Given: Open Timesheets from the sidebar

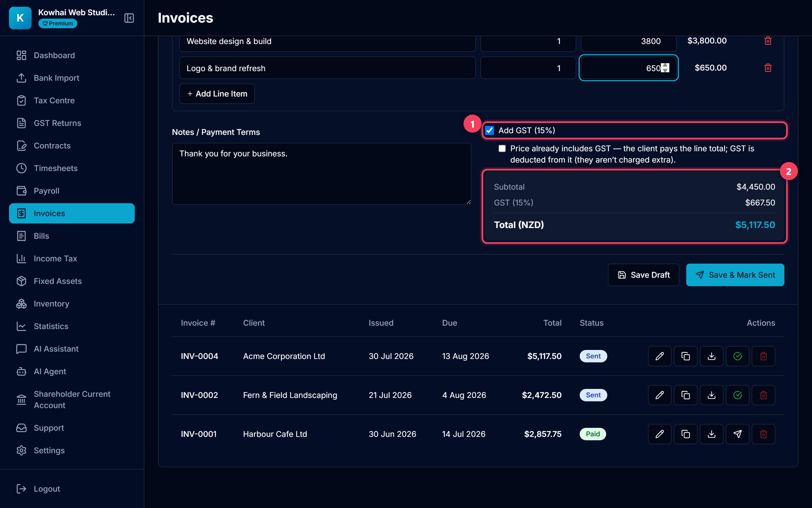Looking at the screenshot, I should (x=72, y=168).
